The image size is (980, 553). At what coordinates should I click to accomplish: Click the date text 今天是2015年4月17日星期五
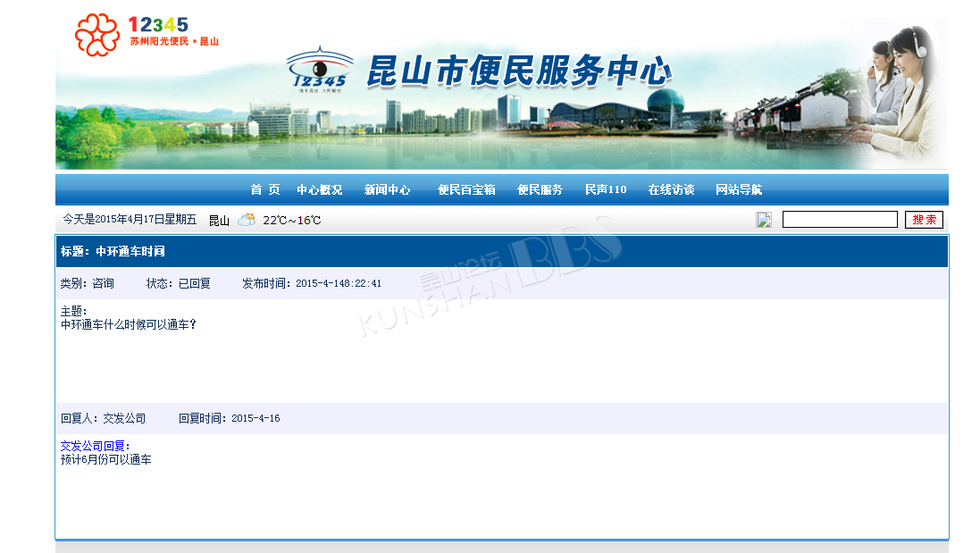point(130,220)
